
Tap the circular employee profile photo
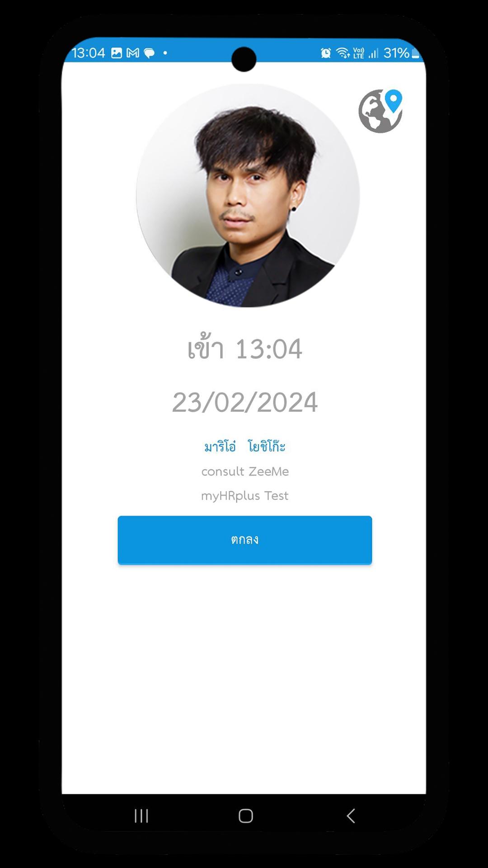pyautogui.click(x=248, y=195)
